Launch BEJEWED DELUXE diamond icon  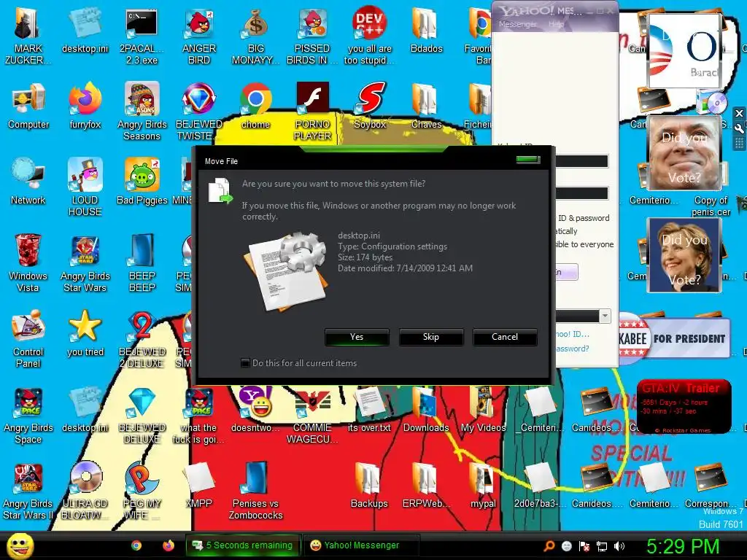142,415
